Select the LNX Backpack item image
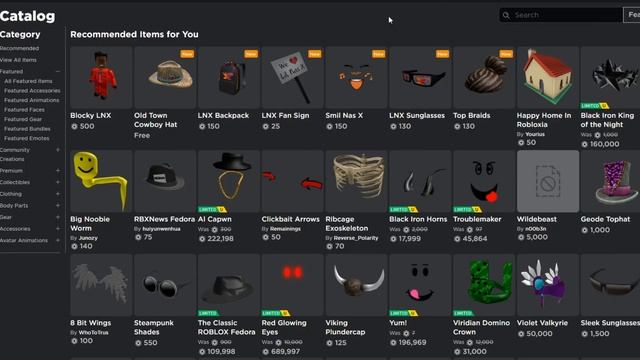This screenshot has height=360, width=640. [x=229, y=77]
